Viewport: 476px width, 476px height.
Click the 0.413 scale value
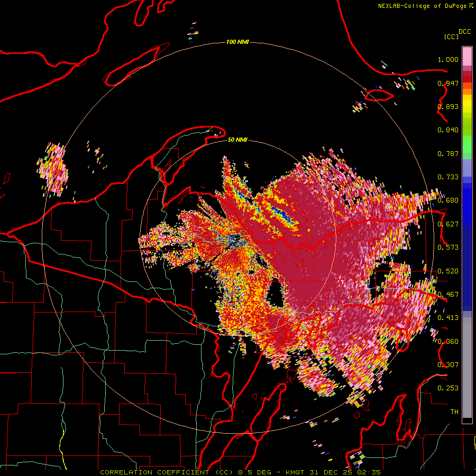coord(448,318)
